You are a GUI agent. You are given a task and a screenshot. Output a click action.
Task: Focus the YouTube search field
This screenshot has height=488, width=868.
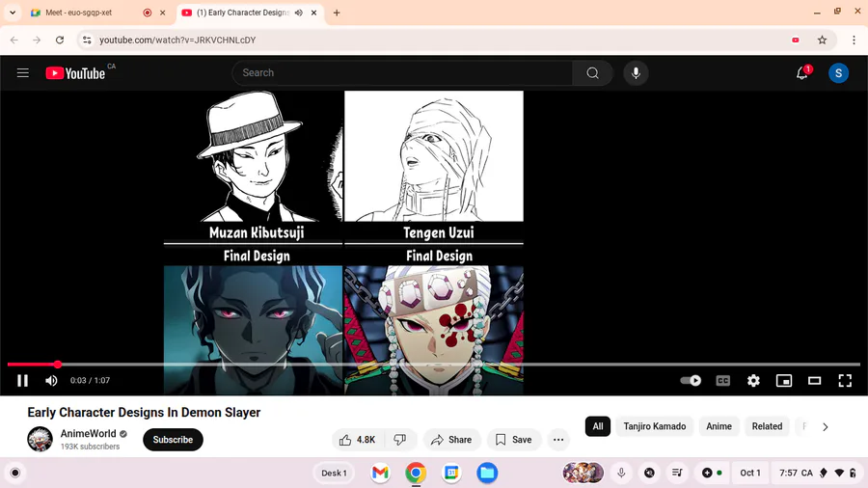click(x=402, y=73)
